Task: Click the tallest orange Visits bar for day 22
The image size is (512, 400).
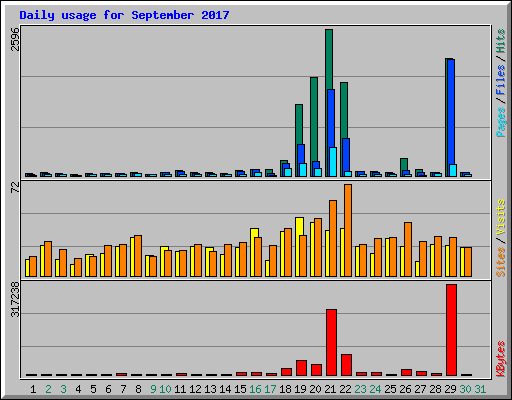Action: (348, 230)
